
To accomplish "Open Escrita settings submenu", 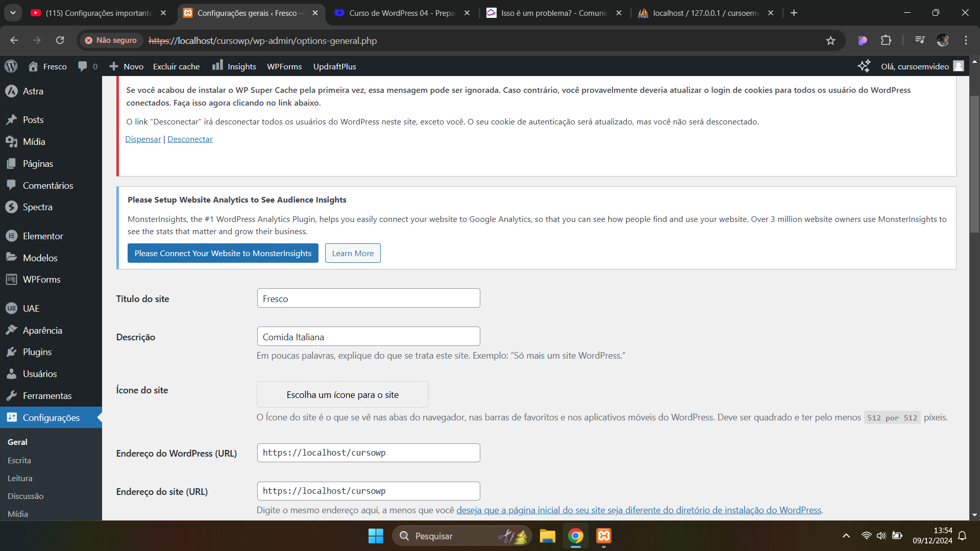I will coord(19,460).
